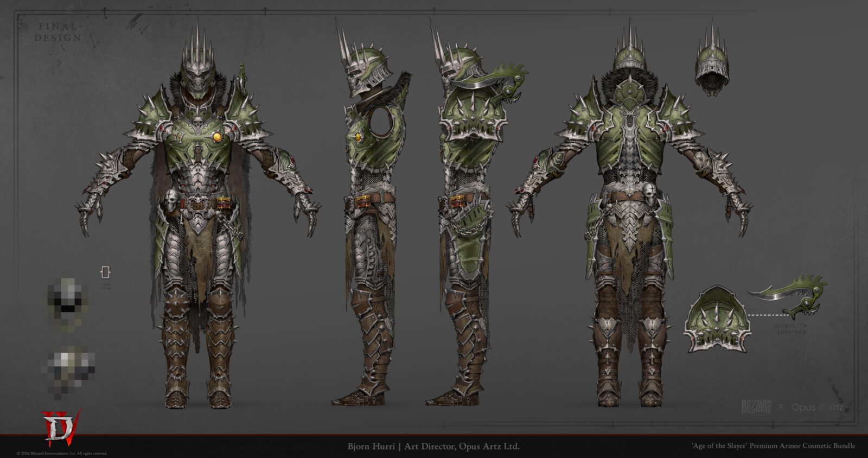Click the small rectangular buckle icon

pos(106,272)
